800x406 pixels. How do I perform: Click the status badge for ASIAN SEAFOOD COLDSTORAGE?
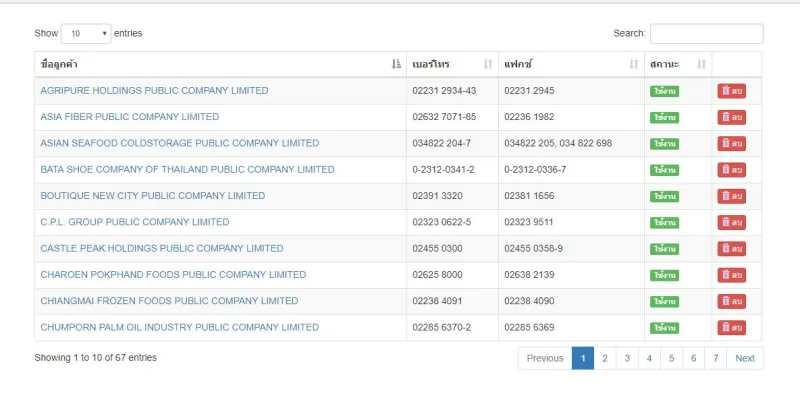pyautogui.click(x=664, y=144)
